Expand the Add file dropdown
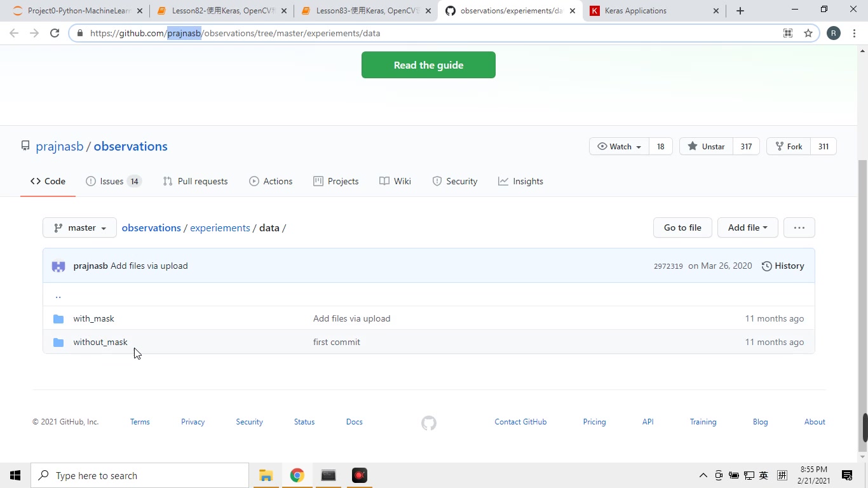The image size is (868, 488). coord(747,227)
